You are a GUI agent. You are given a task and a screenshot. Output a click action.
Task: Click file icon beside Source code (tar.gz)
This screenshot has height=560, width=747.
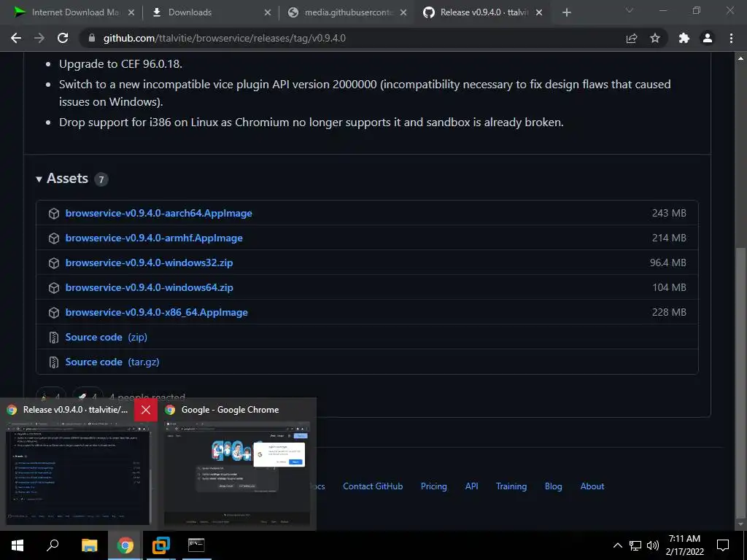[x=54, y=362]
